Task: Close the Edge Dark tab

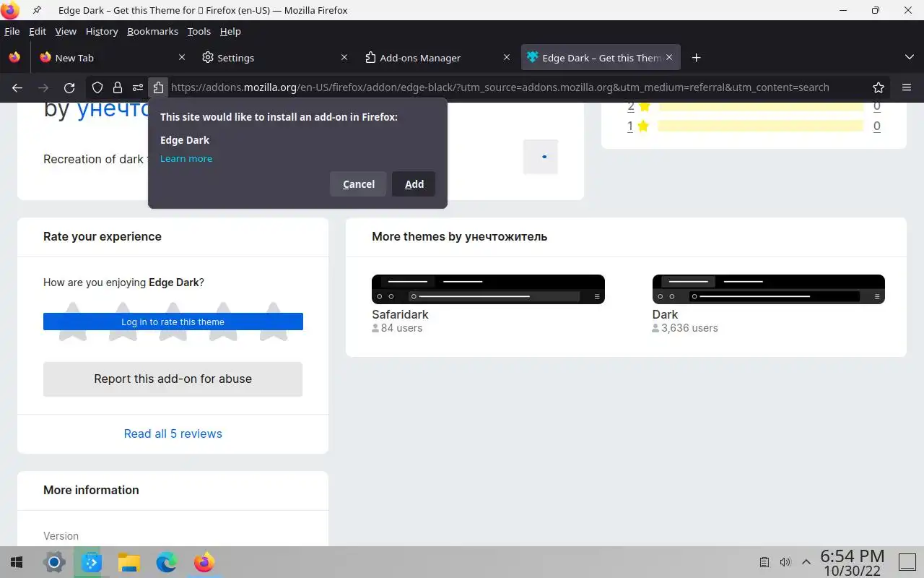Action: coord(669,58)
